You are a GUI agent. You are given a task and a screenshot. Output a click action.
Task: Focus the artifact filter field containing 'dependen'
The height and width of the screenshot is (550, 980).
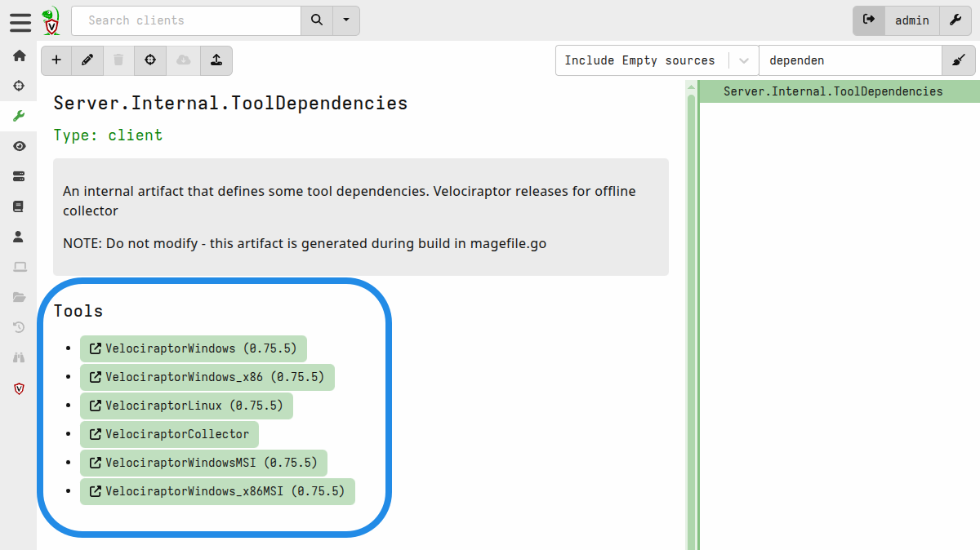(x=849, y=60)
